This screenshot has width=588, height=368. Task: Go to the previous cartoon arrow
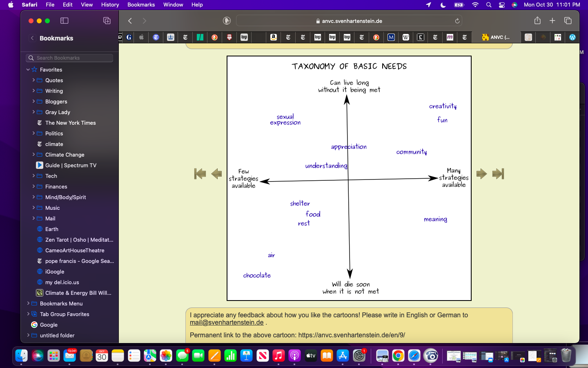(x=216, y=174)
